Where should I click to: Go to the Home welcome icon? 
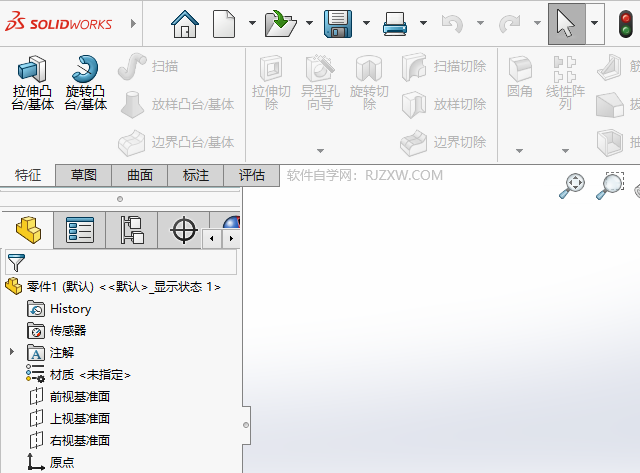click(185, 24)
